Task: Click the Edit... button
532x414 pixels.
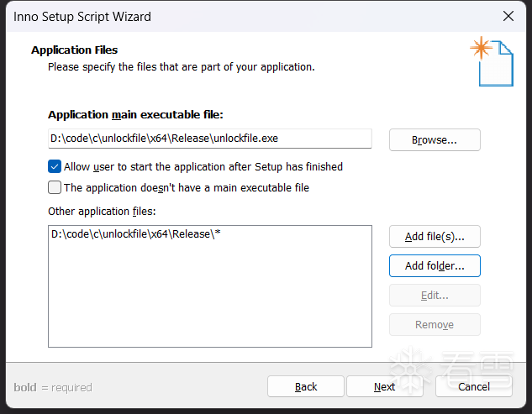Action: (x=435, y=296)
